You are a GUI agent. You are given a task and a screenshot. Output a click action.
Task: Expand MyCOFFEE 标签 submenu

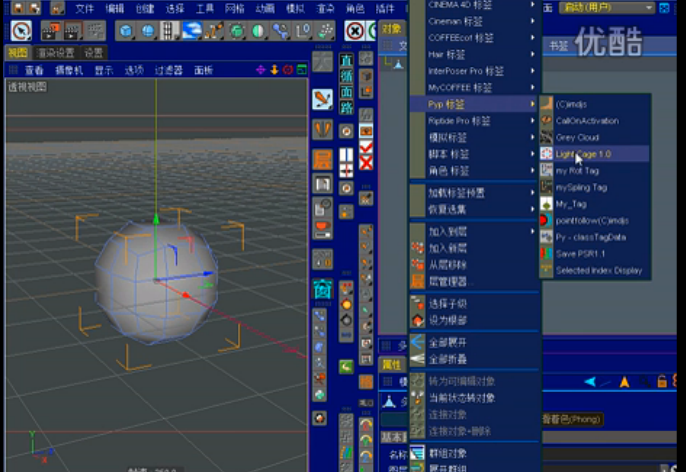pos(474,87)
